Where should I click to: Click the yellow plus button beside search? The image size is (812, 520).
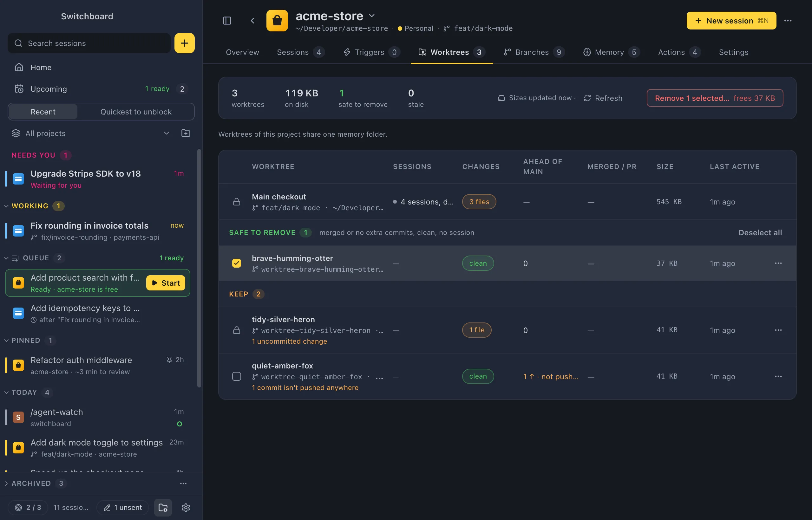pyautogui.click(x=184, y=43)
